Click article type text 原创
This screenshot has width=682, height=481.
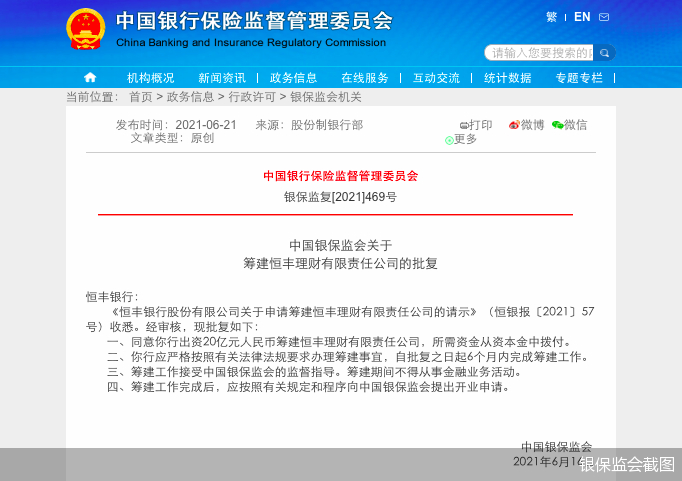pyautogui.click(x=202, y=138)
